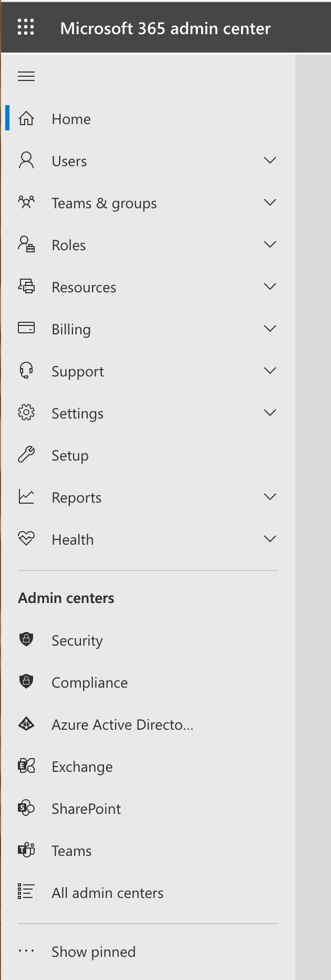Collapse navigation with the hamburger icon
The height and width of the screenshot is (980, 331).
point(26,76)
